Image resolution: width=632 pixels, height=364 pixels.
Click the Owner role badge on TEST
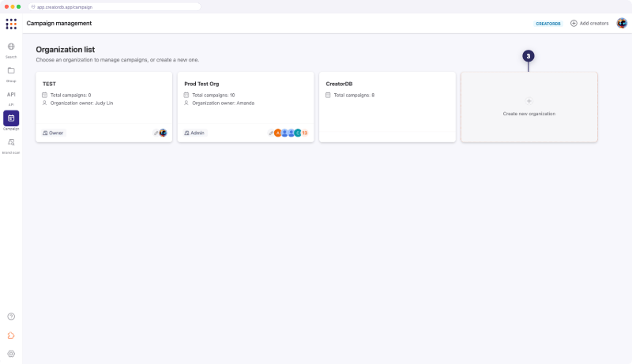point(53,133)
